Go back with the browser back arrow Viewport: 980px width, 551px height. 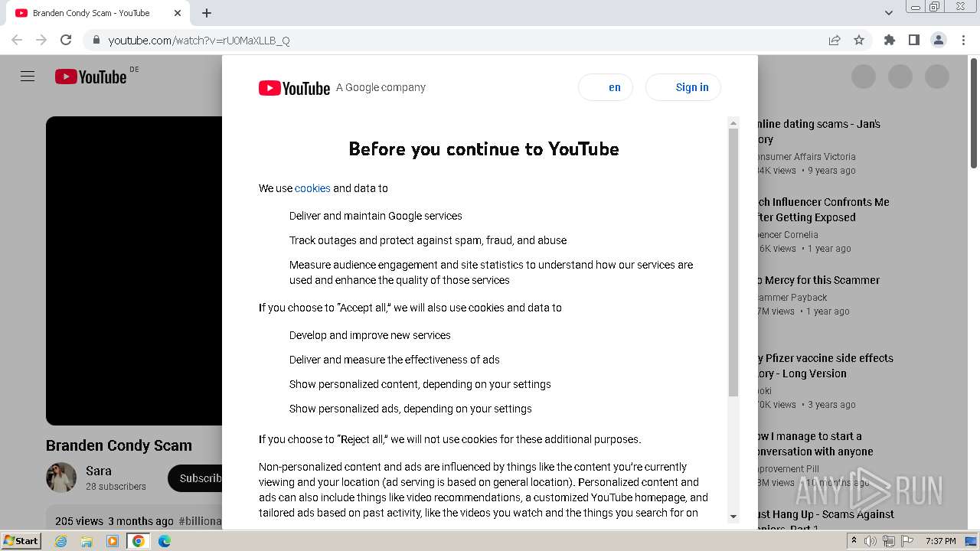17,40
